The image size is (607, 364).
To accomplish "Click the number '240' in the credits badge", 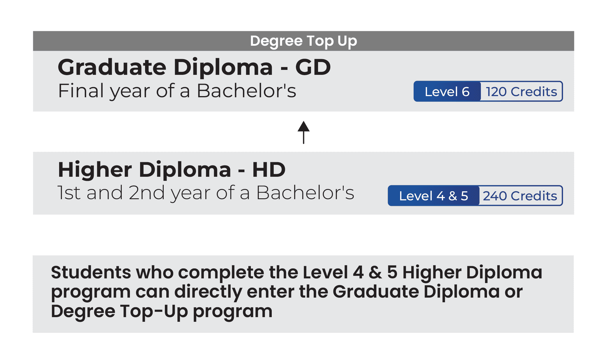I will (495, 196).
